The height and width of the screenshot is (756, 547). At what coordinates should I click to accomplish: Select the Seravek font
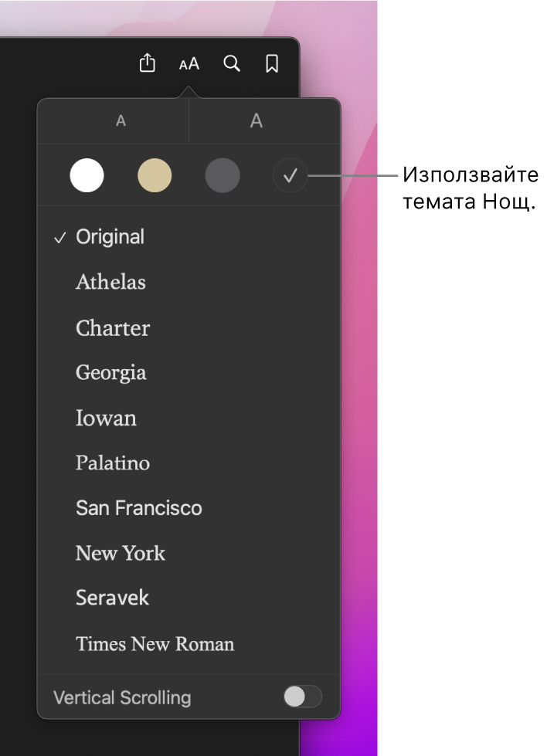[x=189, y=598]
